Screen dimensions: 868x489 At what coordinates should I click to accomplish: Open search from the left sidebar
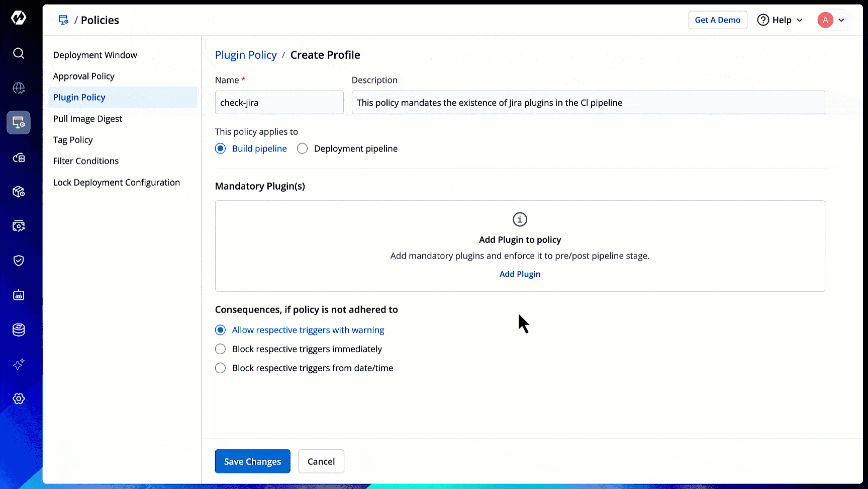19,53
